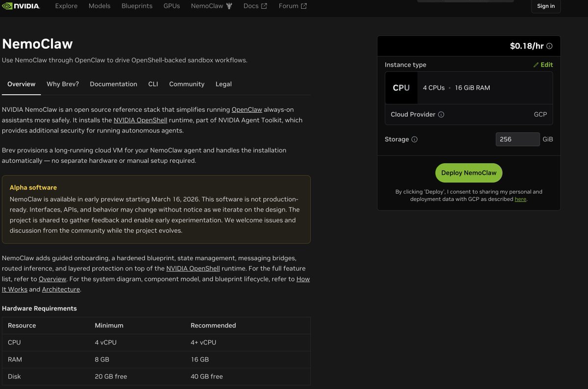Click the '20 GB free' disk cell
Screen dimensions: 588x389
point(111,377)
